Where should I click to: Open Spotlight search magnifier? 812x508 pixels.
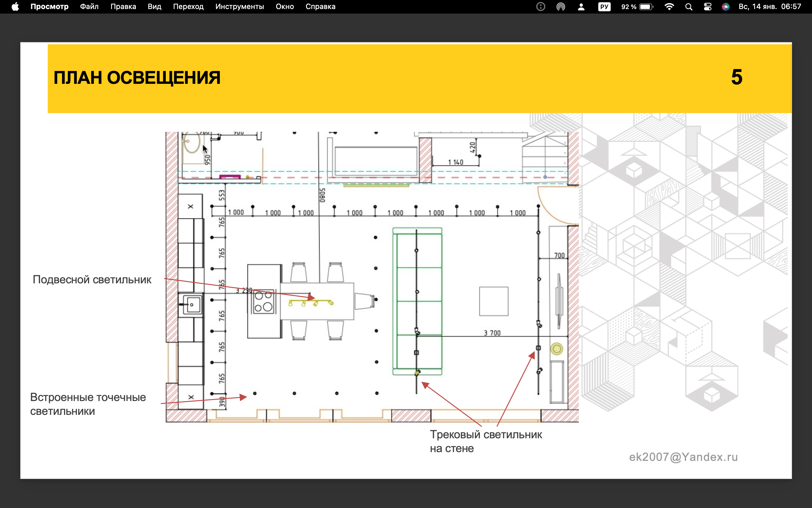coord(689,7)
